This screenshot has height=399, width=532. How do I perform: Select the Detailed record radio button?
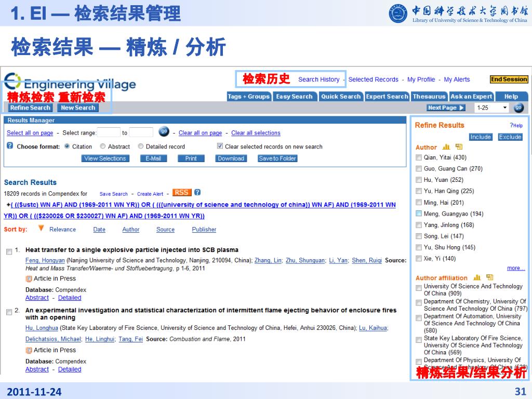click(140, 146)
